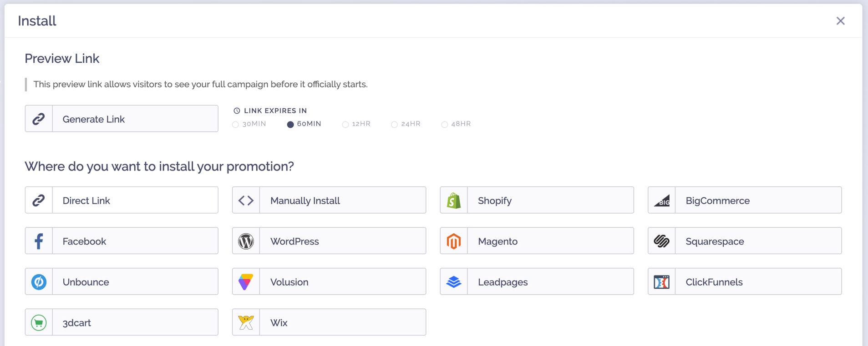Set link expiry to 48HR
This screenshot has width=868, height=346.
tap(456, 124)
